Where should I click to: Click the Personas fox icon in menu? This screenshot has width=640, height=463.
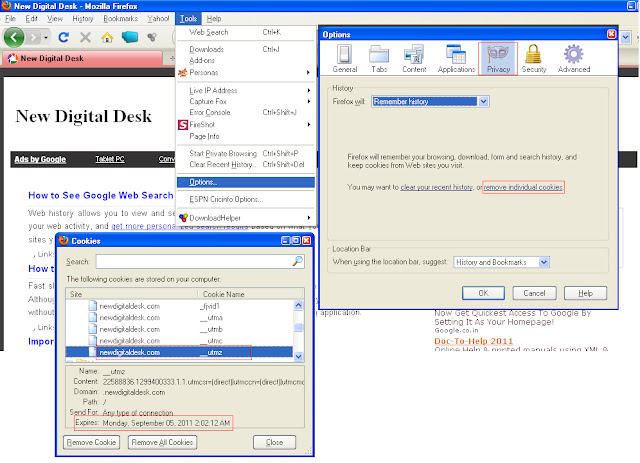tap(182, 73)
